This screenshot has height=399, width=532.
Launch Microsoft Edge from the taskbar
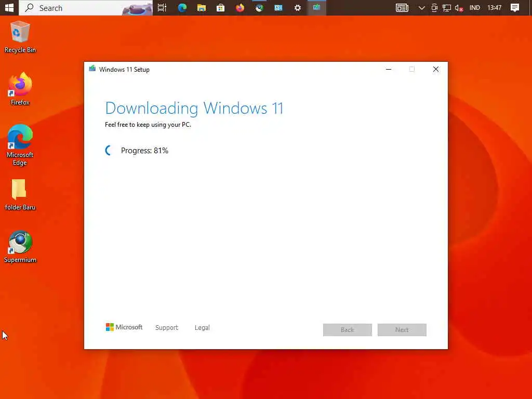pyautogui.click(x=182, y=7)
